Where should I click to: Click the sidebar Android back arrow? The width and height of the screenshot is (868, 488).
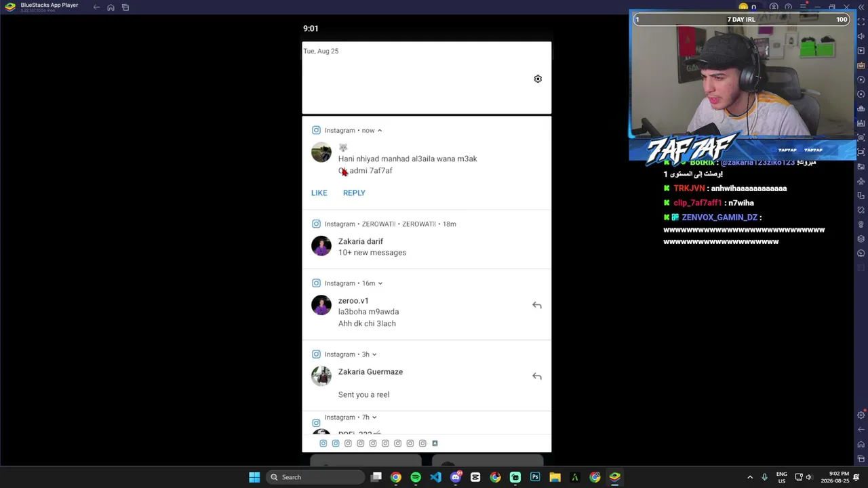click(x=861, y=430)
